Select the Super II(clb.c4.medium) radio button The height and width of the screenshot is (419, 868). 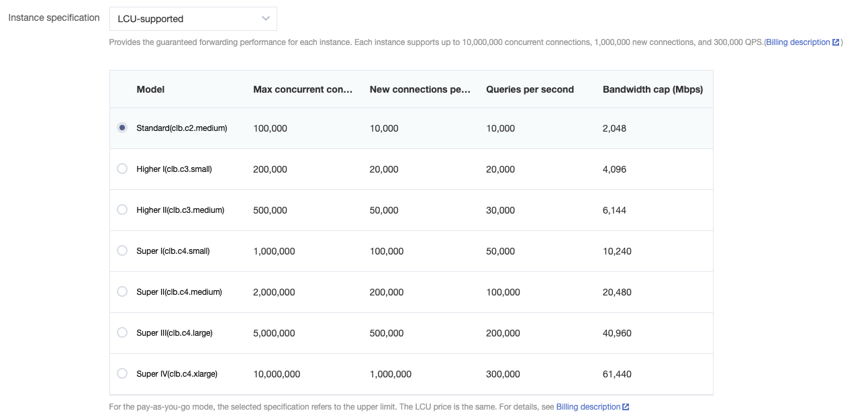122,291
